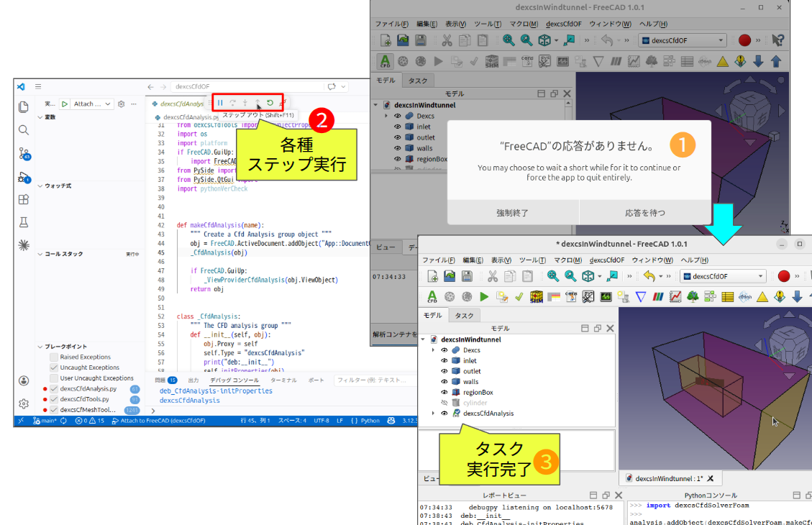Click the 応答を待つ button

click(644, 213)
